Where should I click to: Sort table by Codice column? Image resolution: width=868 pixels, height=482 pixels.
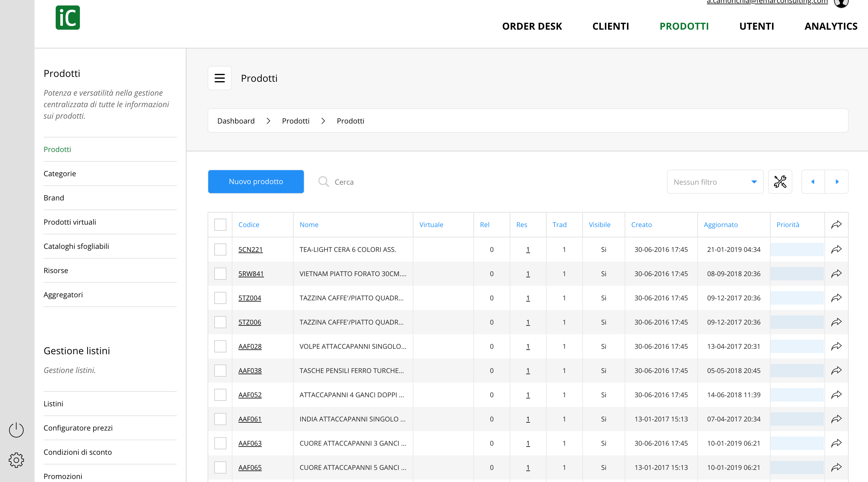point(249,224)
